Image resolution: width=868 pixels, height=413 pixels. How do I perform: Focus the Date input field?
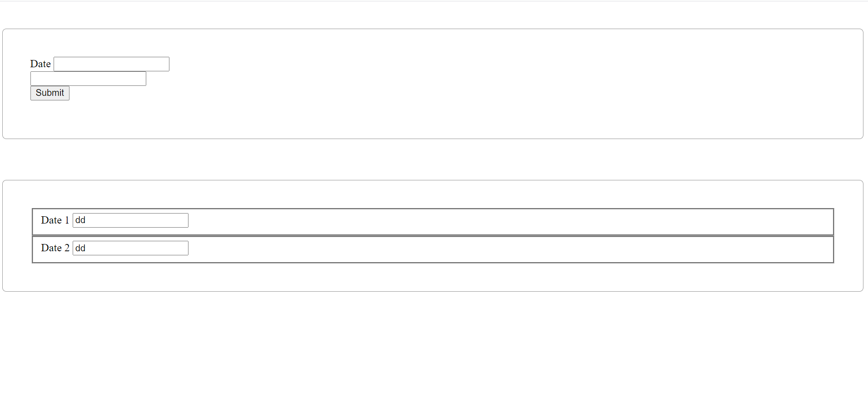[x=111, y=64]
